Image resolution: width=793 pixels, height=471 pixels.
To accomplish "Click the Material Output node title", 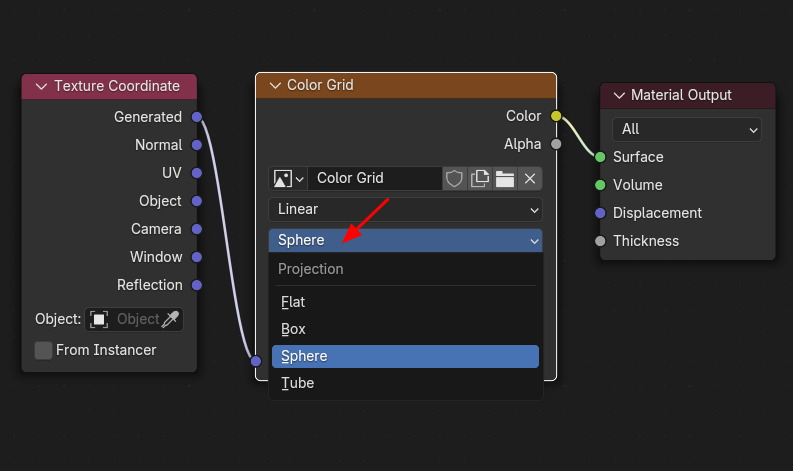I will 681,95.
